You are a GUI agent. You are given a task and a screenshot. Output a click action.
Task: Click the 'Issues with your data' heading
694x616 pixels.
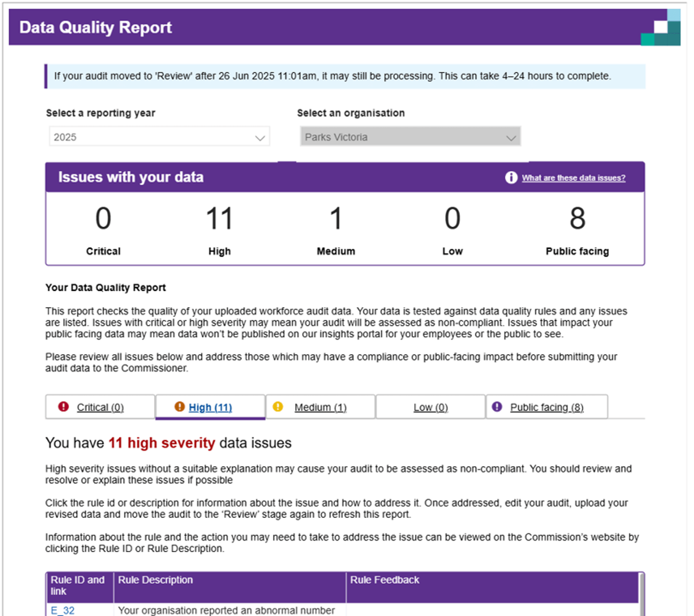pyautogui.click(x=131, y=177)
